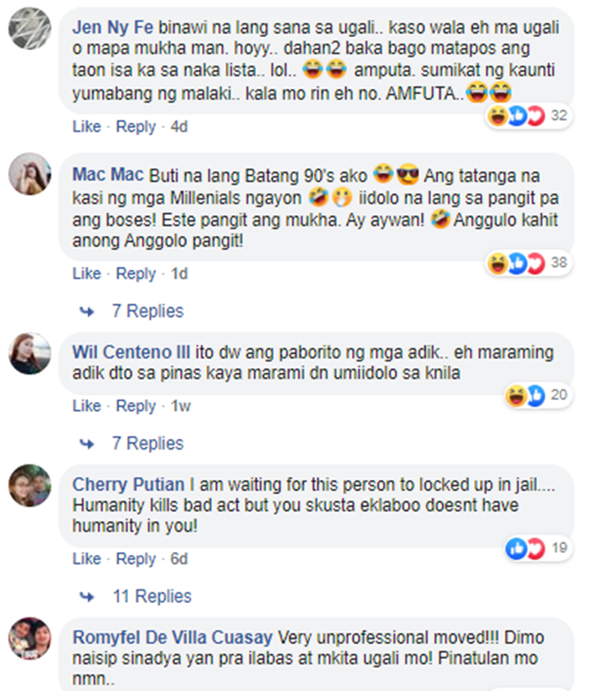The image size is (616, 691).
Task: Open Romyfel De Villa Cuasay's name link
Action: click(172, 638)
